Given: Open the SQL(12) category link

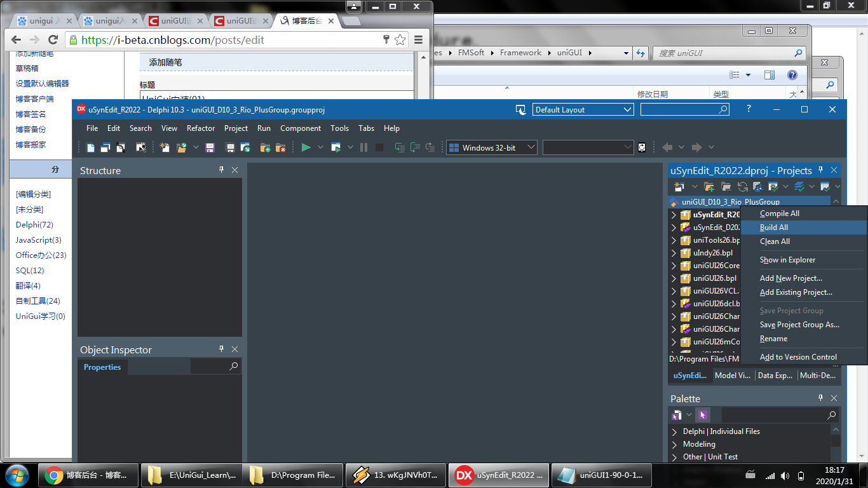Looking at the screenshot, I should tap(30, 271).
